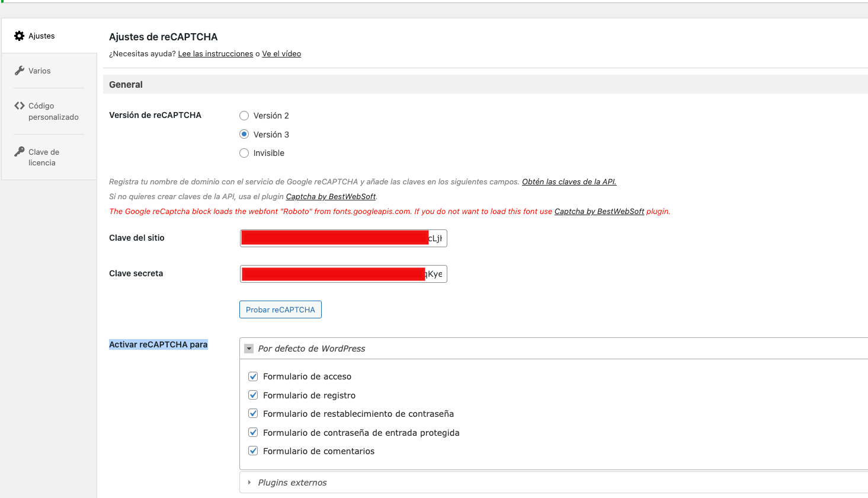Select the Versión 2 radio button
The width and height of the screenshot is (868, 498).
(x=244, y=116)
